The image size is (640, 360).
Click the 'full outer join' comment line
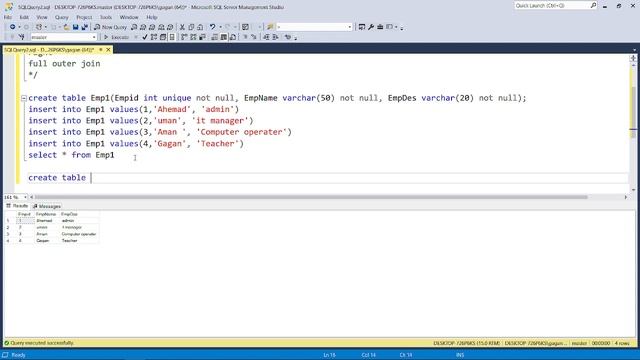[64, 64]
